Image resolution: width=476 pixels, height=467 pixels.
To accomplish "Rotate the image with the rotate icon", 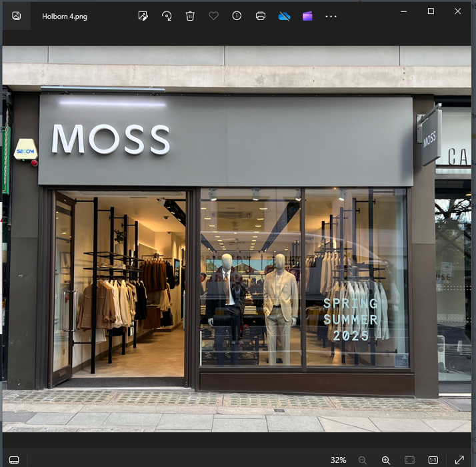I will [x=167, y=16].
